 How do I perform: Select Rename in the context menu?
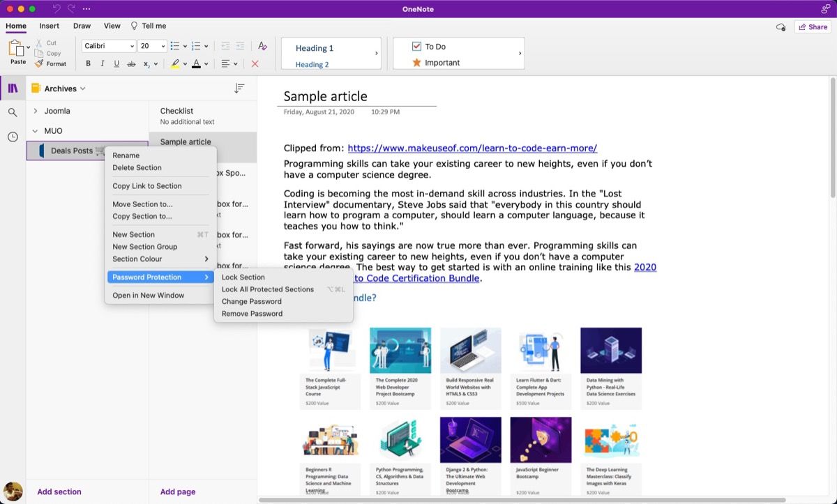point(126,155)
